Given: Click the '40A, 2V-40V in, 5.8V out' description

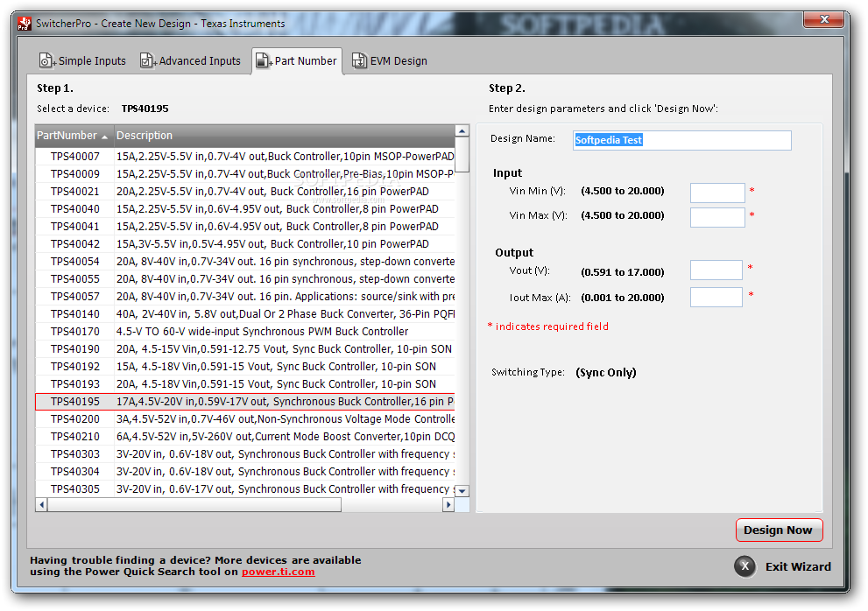Looking at the screenshot, I should point(285,313).
